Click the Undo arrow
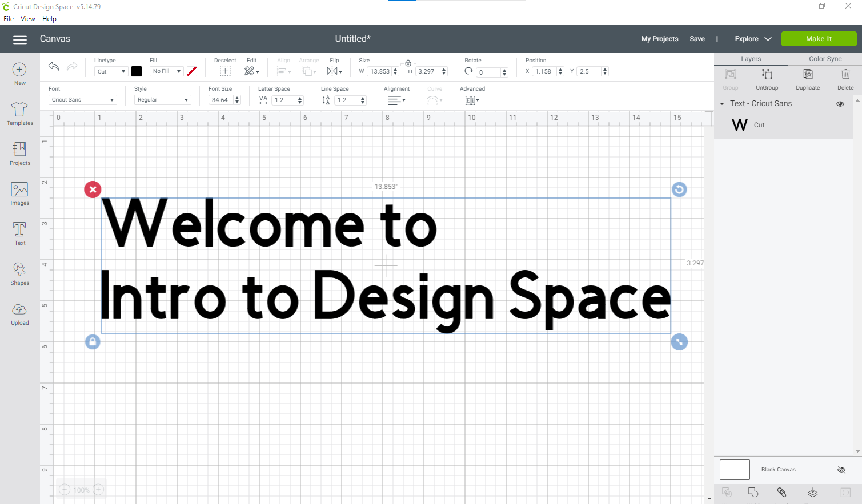 (54, 67)
